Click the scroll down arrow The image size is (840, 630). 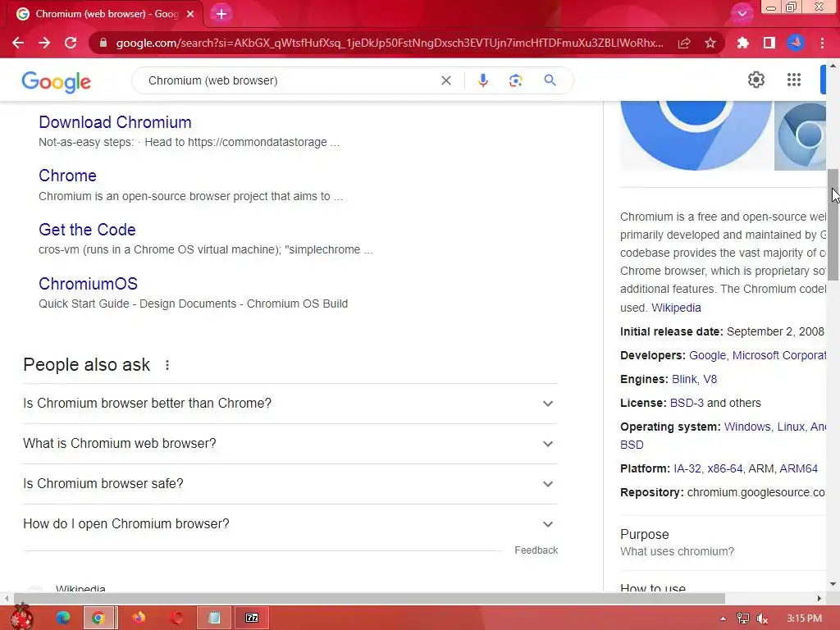point(833,584)
